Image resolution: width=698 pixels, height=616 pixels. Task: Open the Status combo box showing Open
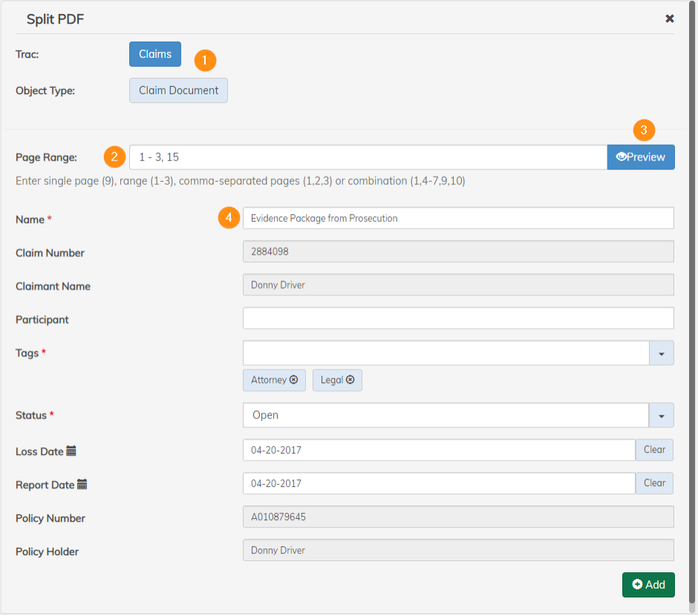[x=446, y=416]
